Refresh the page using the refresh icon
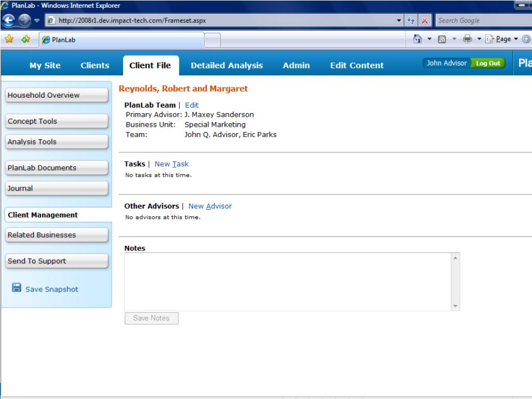The width and height of the screenshot is (532, 399). 411,21
